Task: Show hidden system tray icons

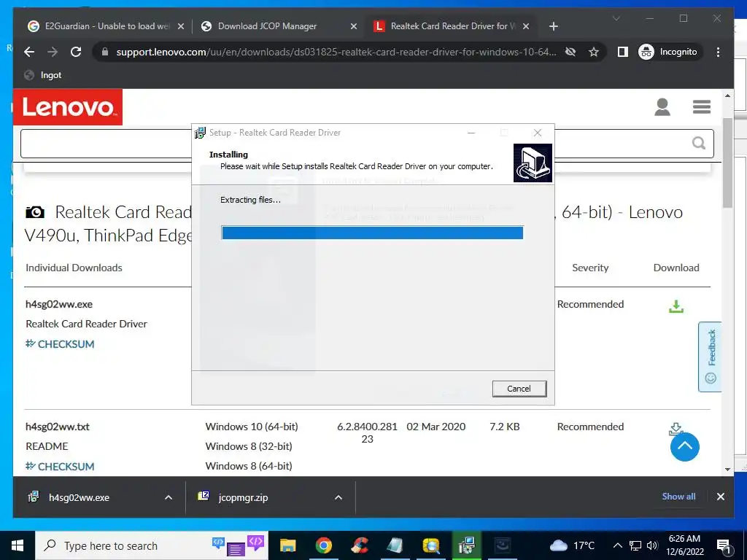Action: point(617,545)
